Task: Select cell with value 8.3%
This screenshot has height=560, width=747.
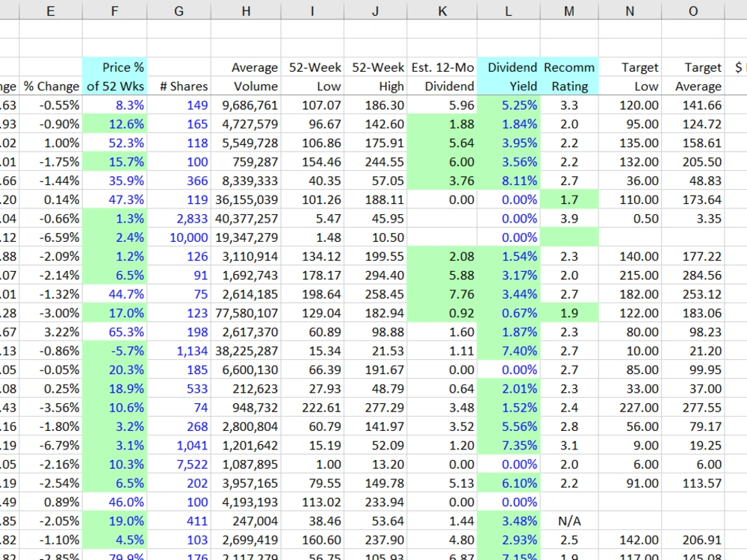Action: [115, 105]
